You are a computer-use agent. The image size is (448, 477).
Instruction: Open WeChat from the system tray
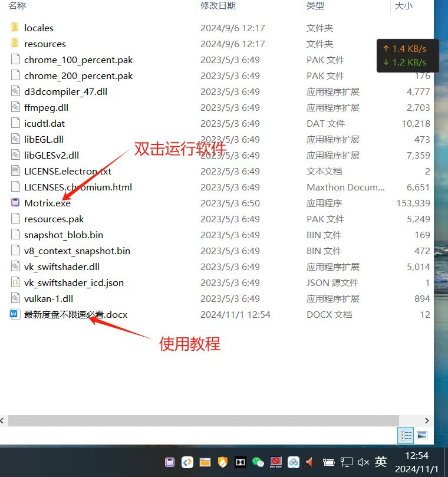pyautogui.click(x=258, y=462)
